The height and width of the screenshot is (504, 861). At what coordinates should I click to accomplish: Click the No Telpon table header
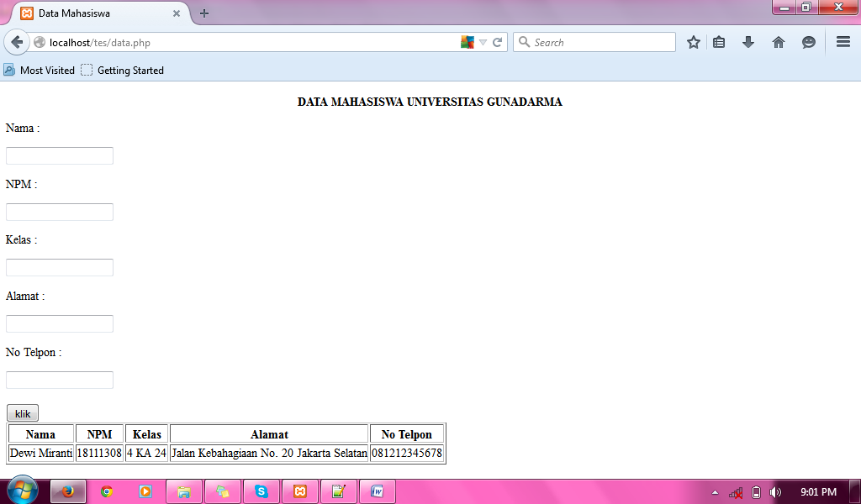coord(407,433)
